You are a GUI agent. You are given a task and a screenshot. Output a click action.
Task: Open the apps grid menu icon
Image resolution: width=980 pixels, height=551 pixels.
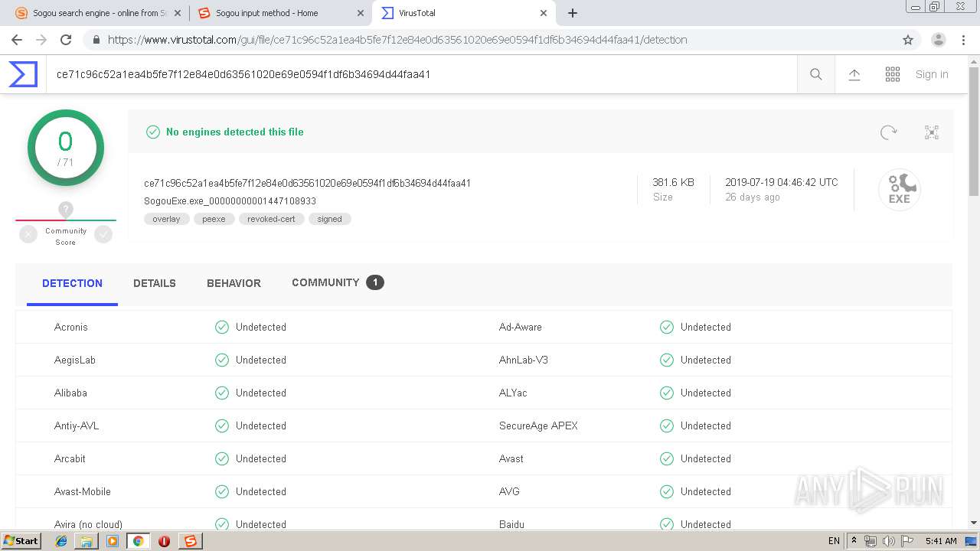tap(893, 74)
